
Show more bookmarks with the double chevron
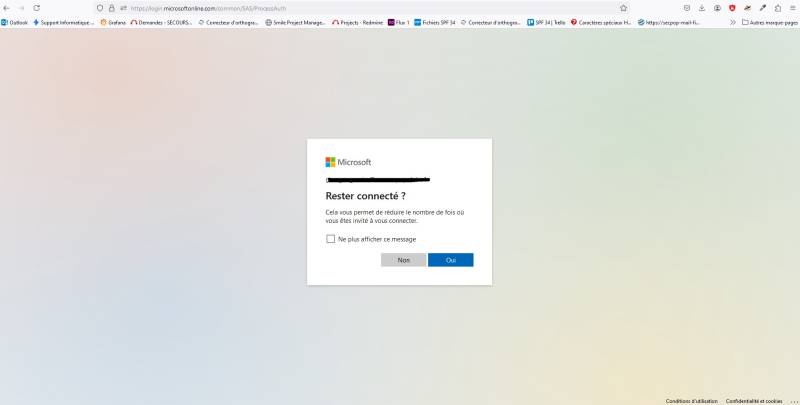(733, 22)
